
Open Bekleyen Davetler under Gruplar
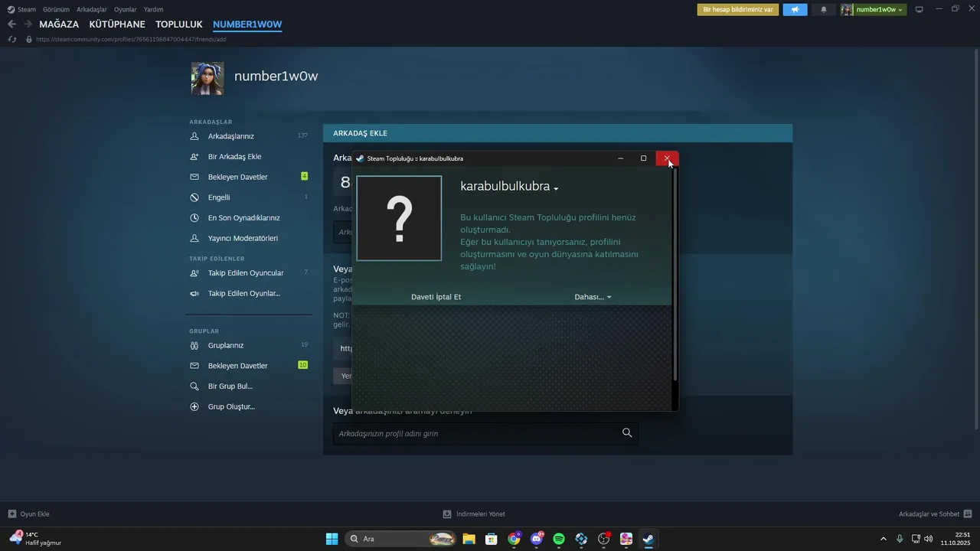238,366
